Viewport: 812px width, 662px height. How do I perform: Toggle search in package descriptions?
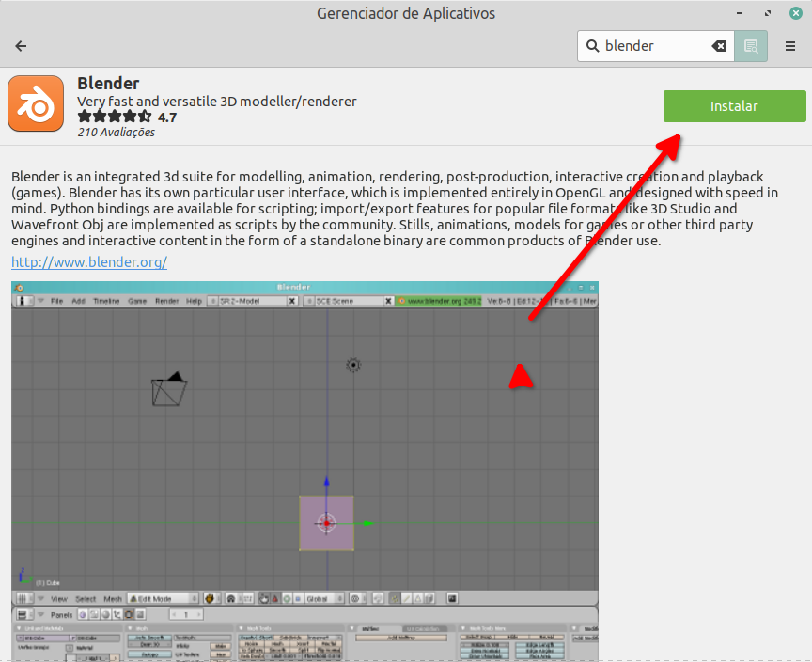(x=751, y=46)
